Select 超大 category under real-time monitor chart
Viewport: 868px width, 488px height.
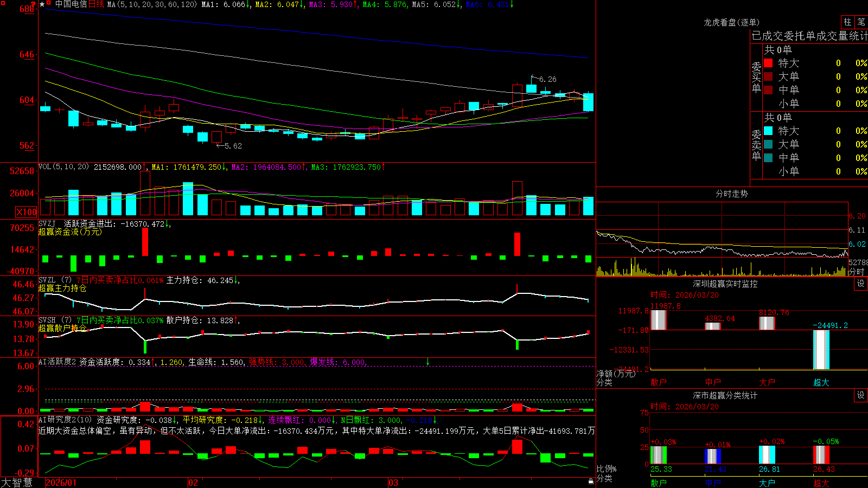[821, 382]
